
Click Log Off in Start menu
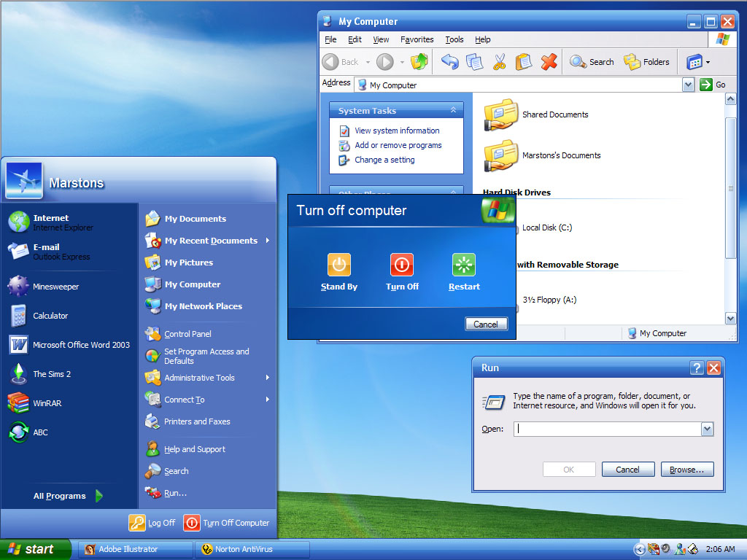152,523
